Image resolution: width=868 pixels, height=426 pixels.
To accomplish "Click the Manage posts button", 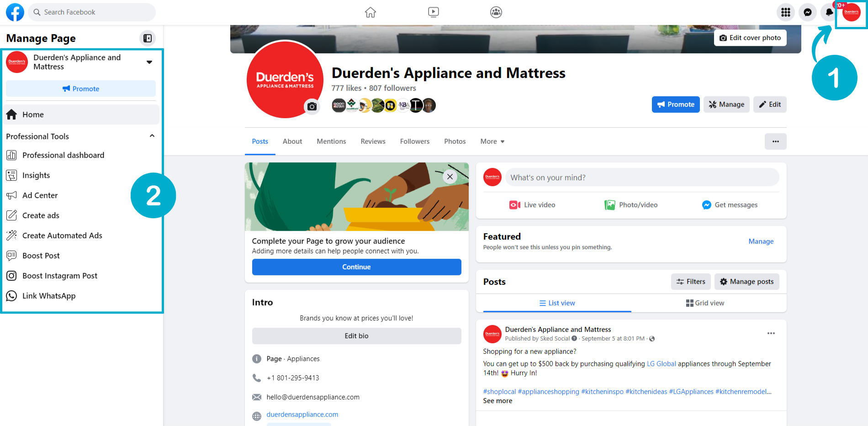I will pyautogui.click(x=746, y=282).
